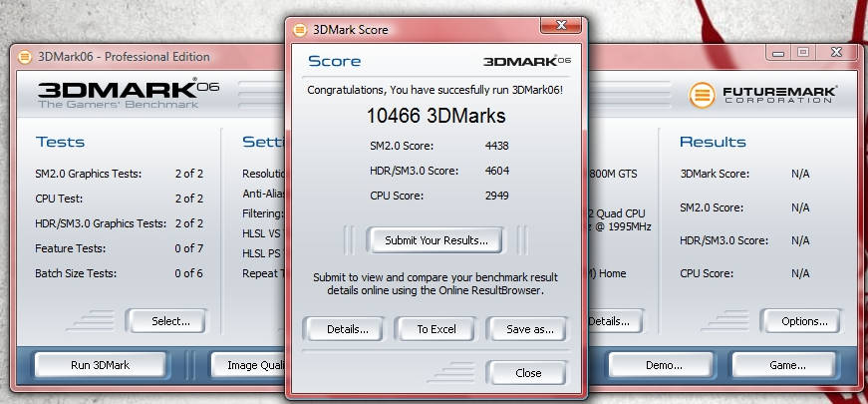
Task: Click '3DMark Score:' label in Results panel
Action: [x=715, y=174]
